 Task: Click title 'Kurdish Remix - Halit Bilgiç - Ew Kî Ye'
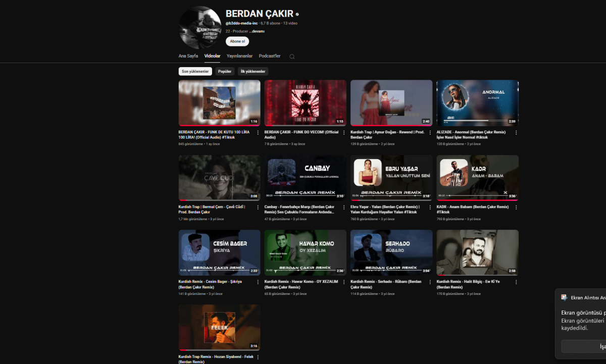click(468, 284)
